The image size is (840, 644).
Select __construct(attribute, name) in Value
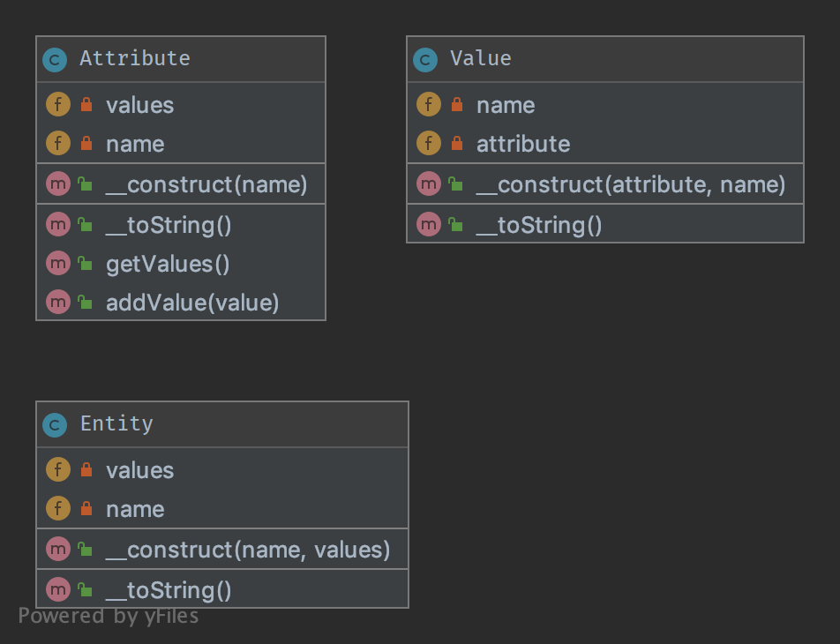[630, 184]
